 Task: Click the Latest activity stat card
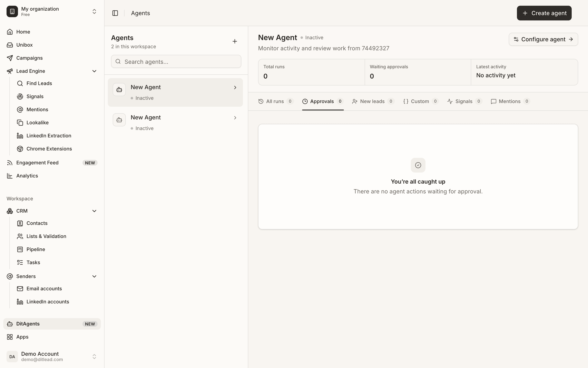(524, 72)
